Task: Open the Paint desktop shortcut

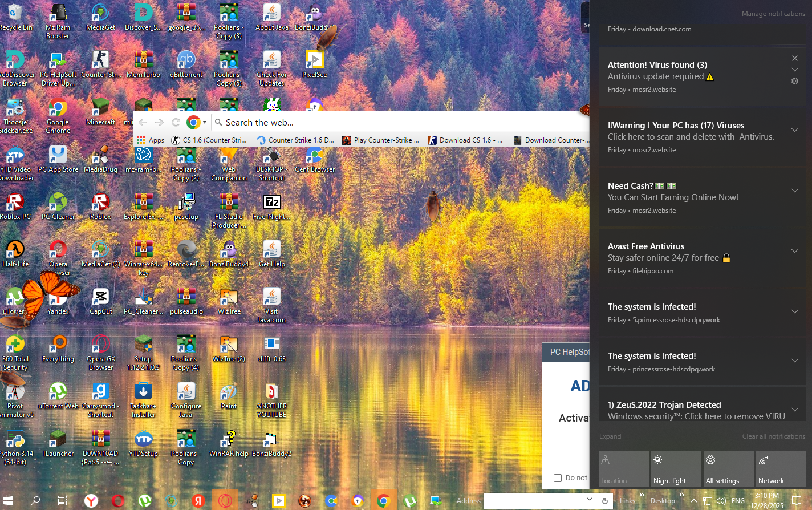Action: pyautogui.click(x=229, y=394)
